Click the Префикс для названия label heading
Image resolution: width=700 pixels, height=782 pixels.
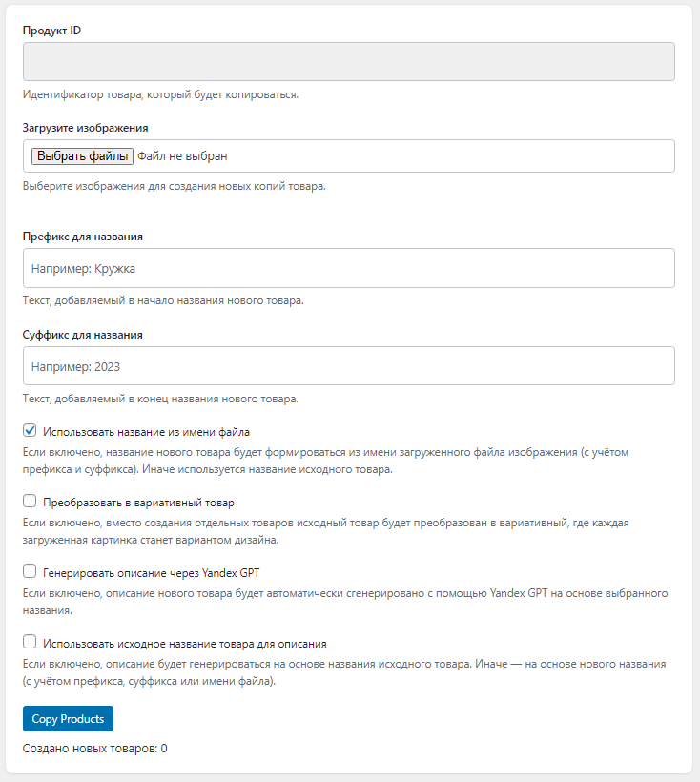[x=83, y=237]
